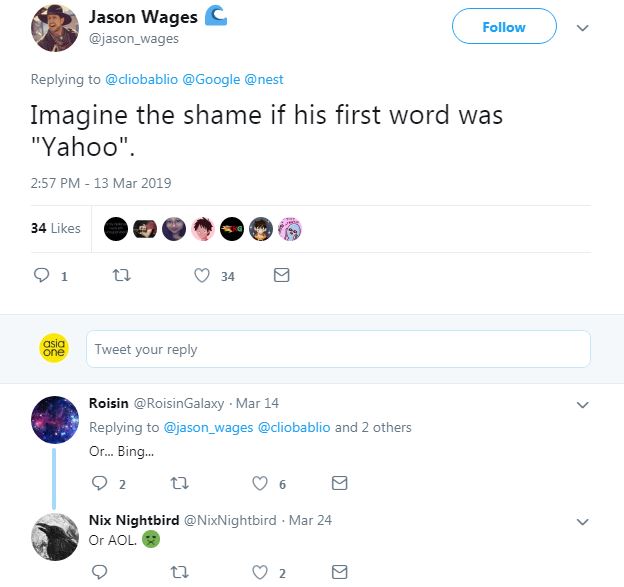
Task: Like Roisin's Bing reply
Action: click(260, 483)
